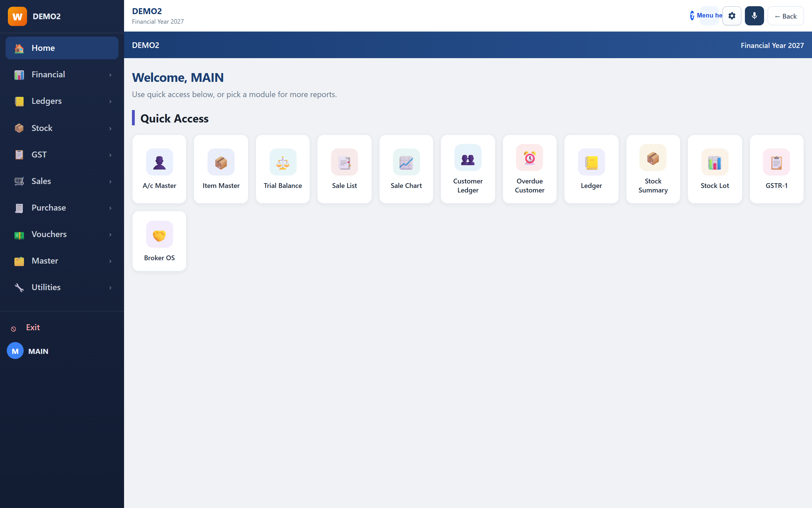Click the MAIN username label
The image size is (812, 508).
tap(38, 351)
